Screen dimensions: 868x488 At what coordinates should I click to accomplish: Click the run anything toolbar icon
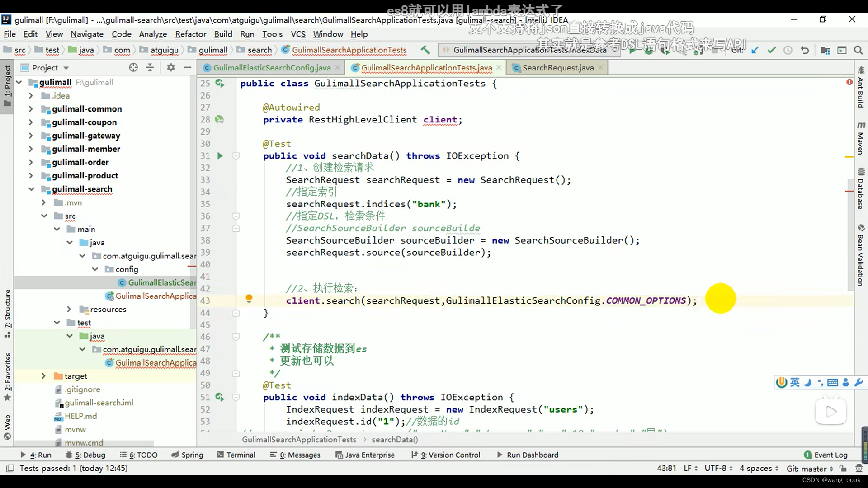(842, 50)
